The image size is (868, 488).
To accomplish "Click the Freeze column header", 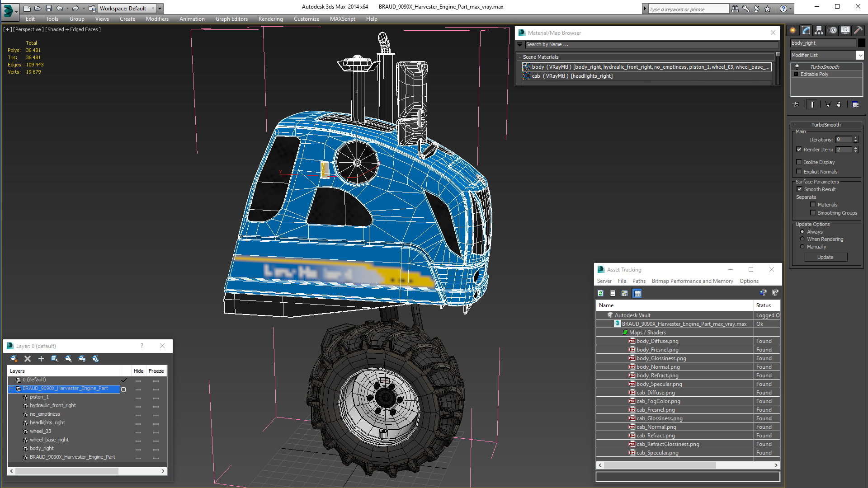I will [156, 371].
